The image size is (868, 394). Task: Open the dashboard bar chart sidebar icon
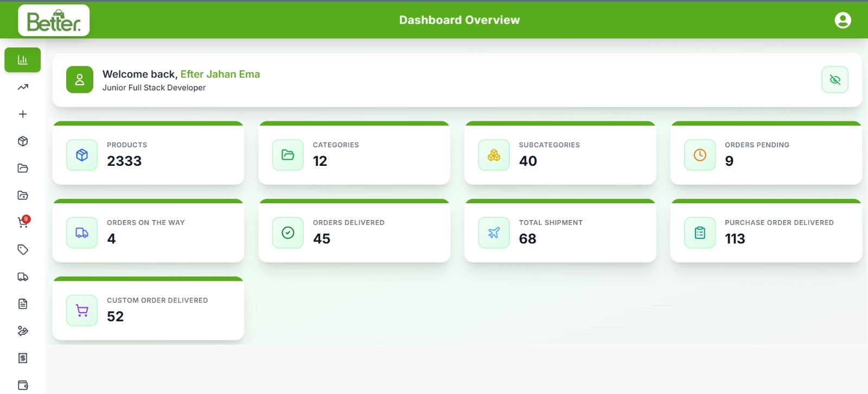click(23, 60)
